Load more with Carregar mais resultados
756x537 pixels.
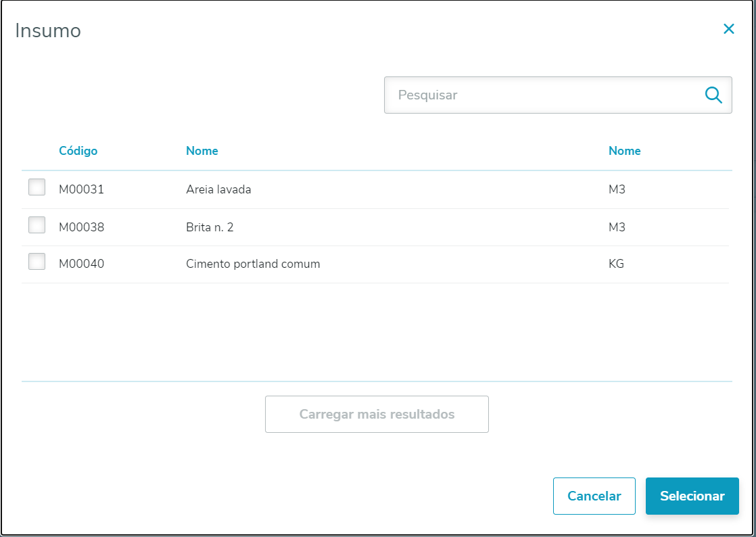[x=377, y=414]
